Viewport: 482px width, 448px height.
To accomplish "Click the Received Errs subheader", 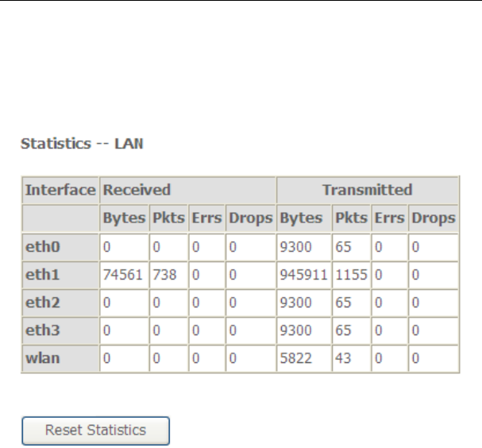I will 206,218.
